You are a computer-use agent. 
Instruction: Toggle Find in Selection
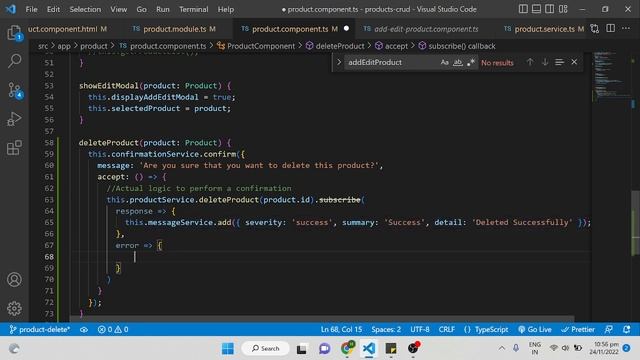[560, 62]
